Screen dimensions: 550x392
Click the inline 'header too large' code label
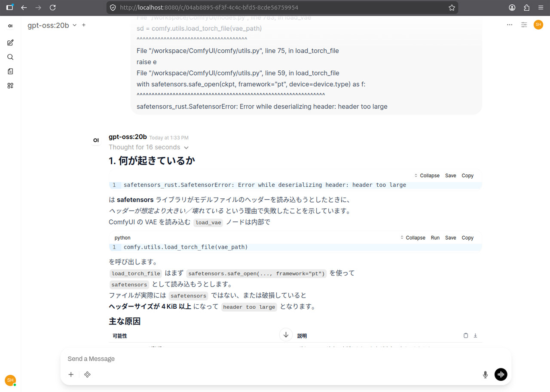click(x=249, y=307)
